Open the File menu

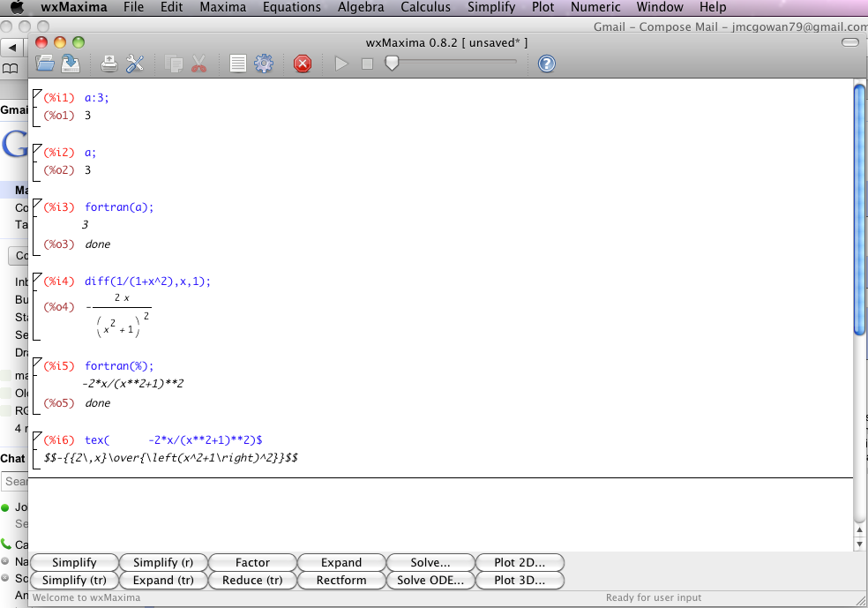tap(133, 7)
